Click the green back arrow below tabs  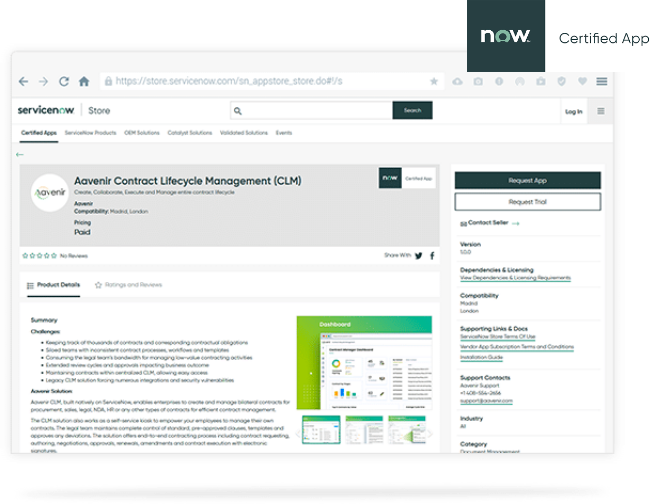[x=19, y=154]
